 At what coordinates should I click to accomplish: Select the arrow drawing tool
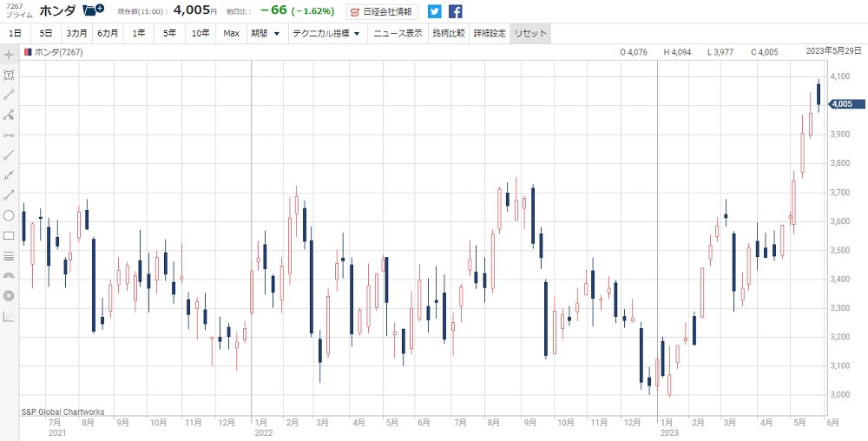[9, 195]
